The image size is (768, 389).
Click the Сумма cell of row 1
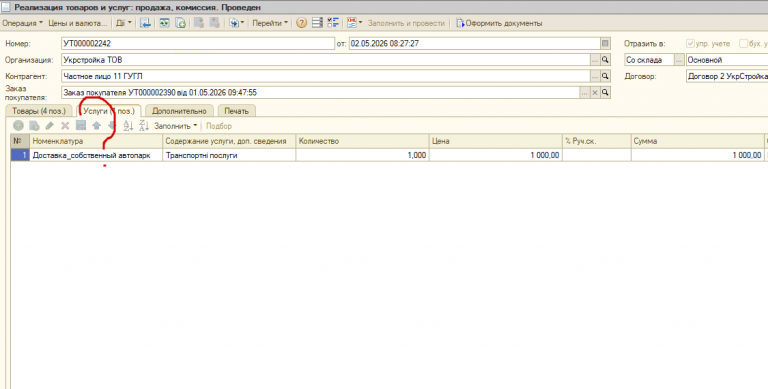pyautogui.click(x=697, y=155)
